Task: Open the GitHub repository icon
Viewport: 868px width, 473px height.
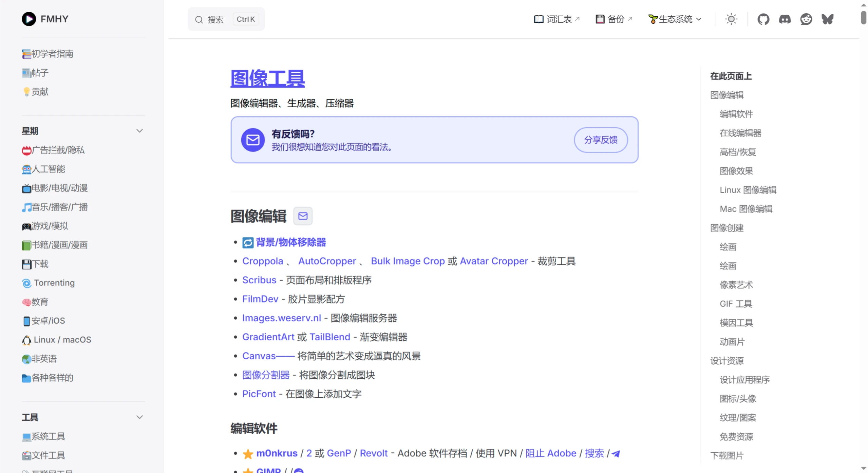Action: (764, 19)
